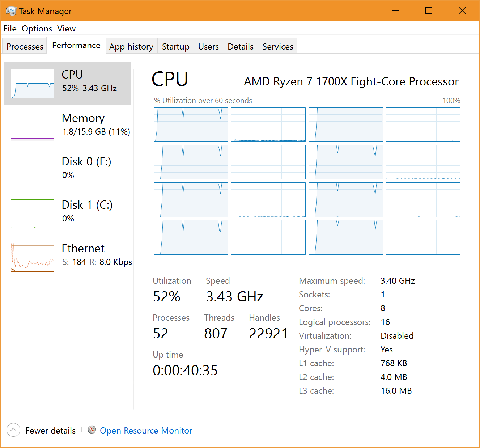480x448 pixels.
Task: Open the File menu
Action: click(x=10, y=29)
